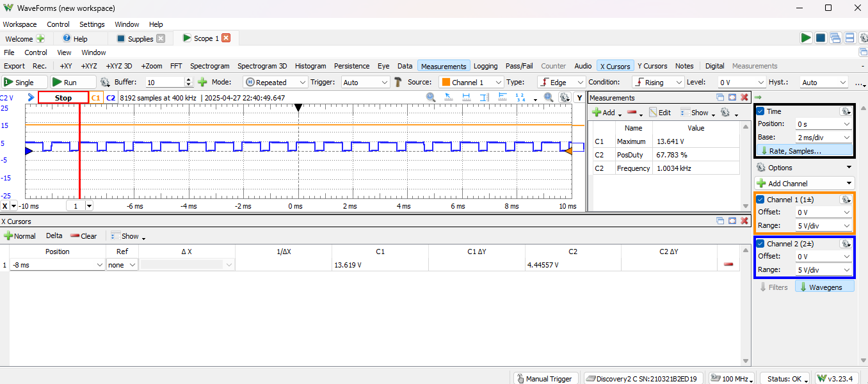868x384 pixels.
Task: Click the green Run All play icon at top right
Action: [x=806, y=38]
